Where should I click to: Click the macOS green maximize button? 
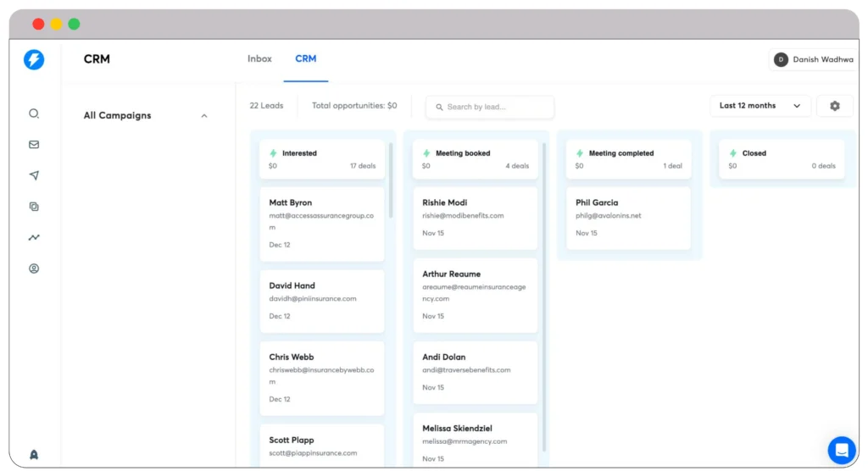74,24
